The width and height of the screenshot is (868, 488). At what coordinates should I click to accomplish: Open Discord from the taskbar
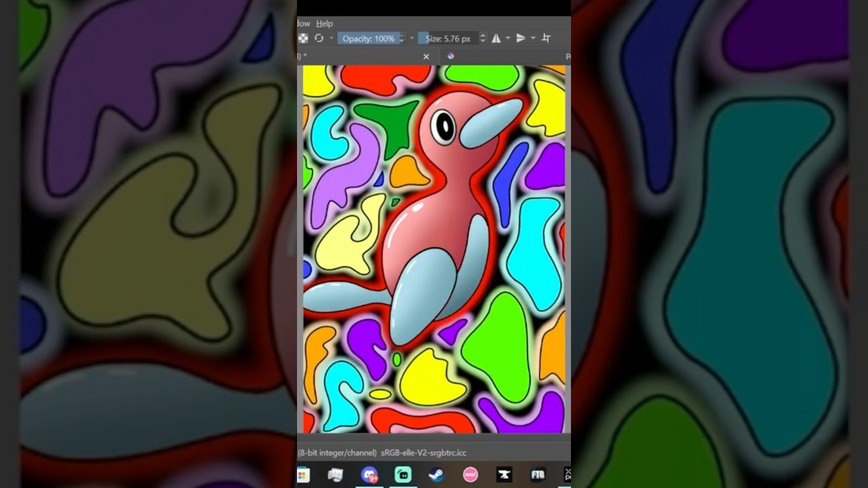[x=369, y=475]
